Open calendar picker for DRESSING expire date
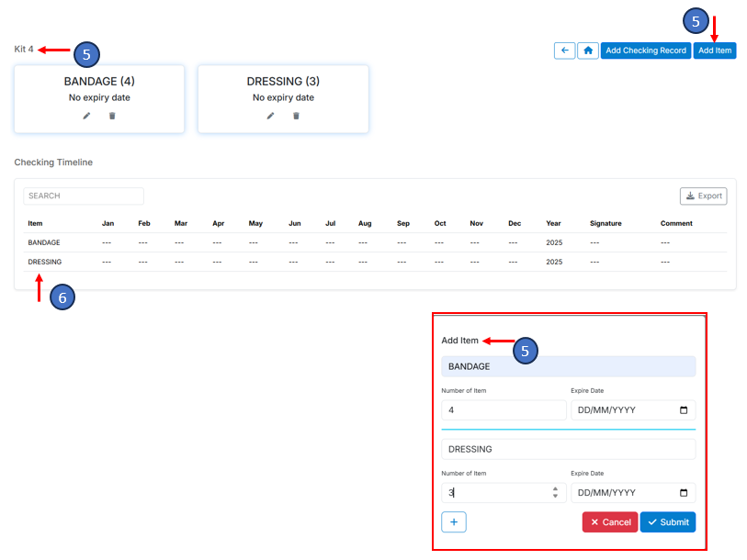747x560 pixels. pos(683,493)
